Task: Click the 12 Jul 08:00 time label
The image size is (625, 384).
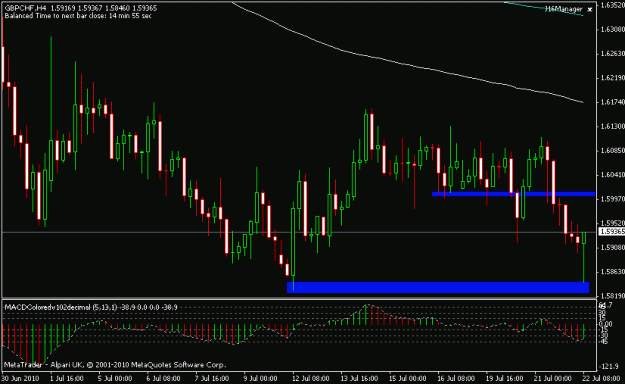Action: click(311, 378)
